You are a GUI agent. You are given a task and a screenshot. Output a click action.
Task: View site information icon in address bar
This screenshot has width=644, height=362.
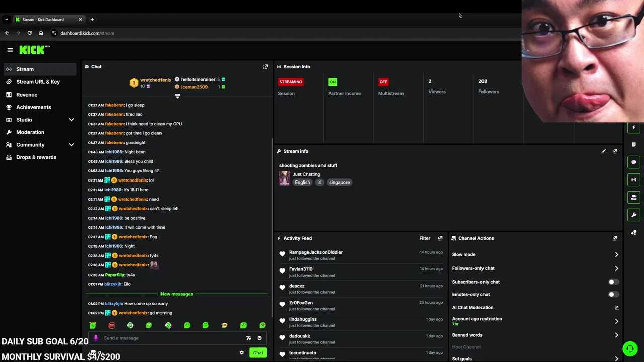point(54,33)
